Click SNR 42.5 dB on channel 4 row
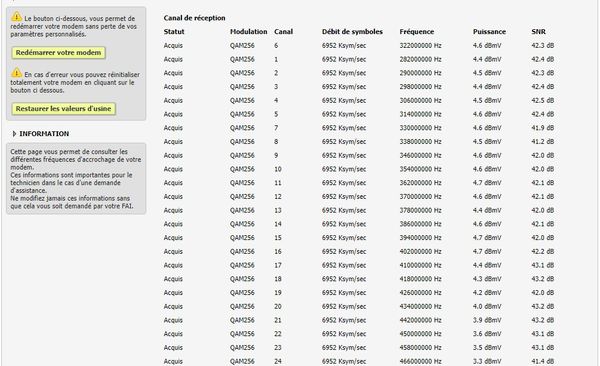Image resolution: width=600 pixels, height=366 pixels. (543, 101)
